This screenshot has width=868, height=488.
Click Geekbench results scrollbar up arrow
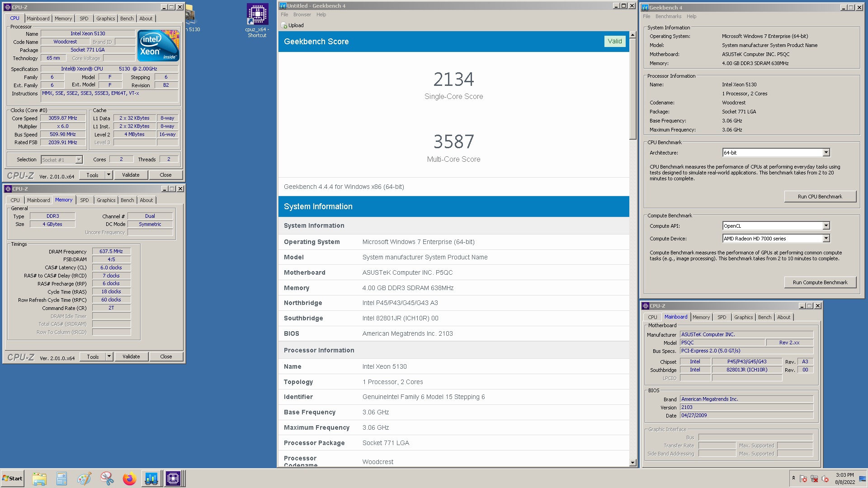click(x=633, y=35)
